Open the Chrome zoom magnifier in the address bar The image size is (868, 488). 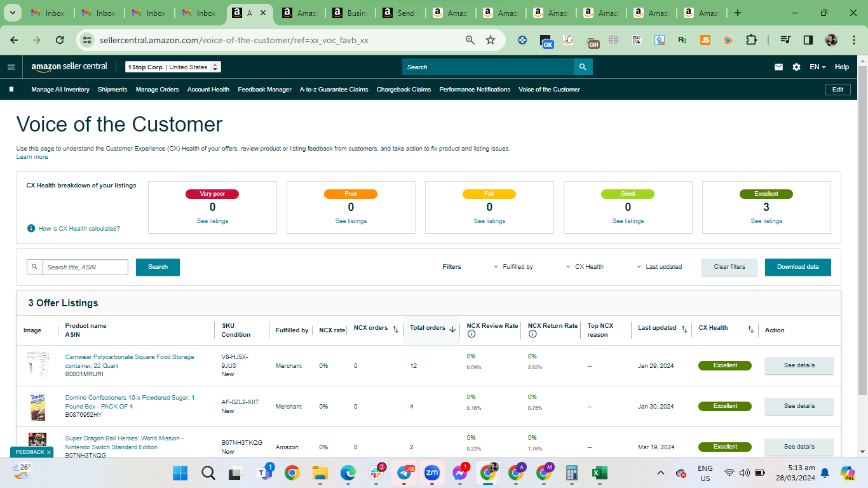(470, 40)
